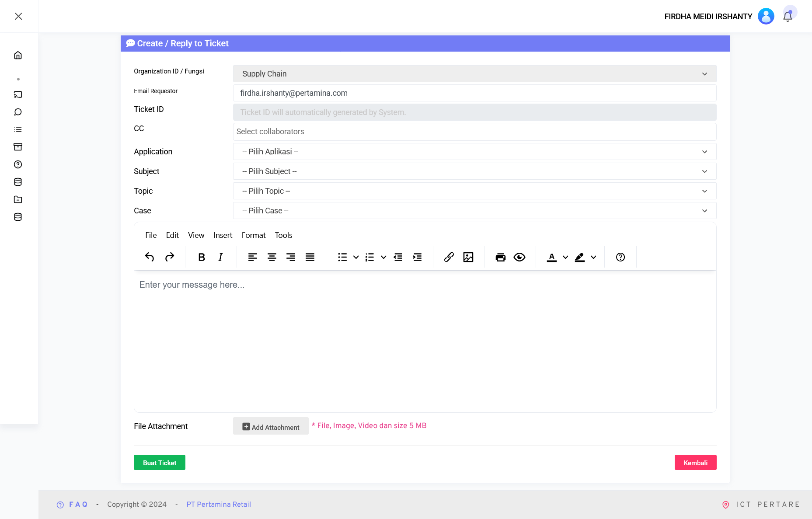The height and width of the screenshot is (519, 812).
Task: Justify the text
Action: [x=310, y=257]
